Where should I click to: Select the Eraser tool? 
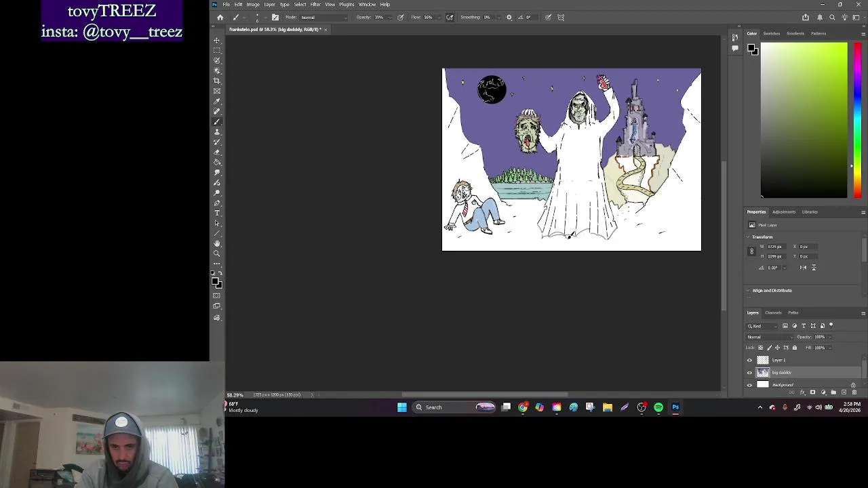click(x=217, y=152)
